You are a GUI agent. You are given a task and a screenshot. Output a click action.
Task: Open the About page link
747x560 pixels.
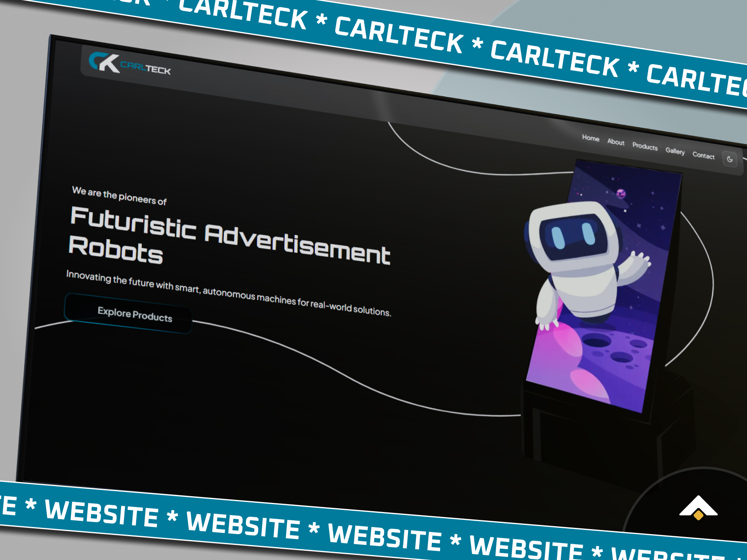616,143
